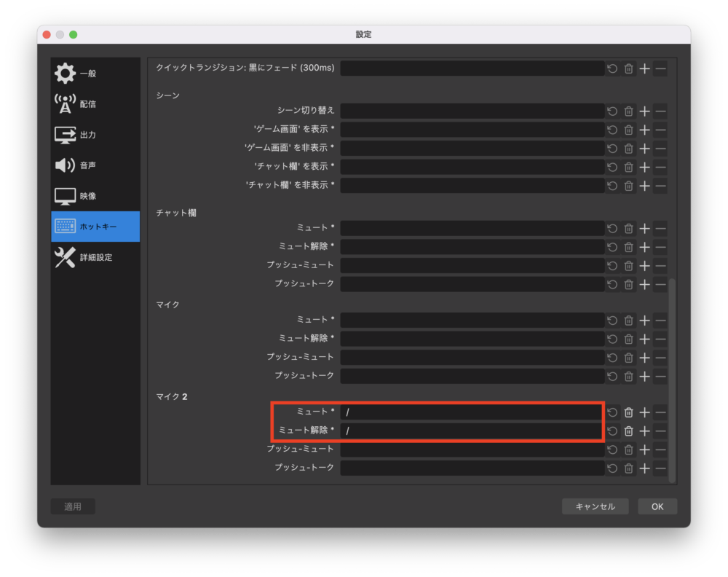This screenshot has height=577, width=728.
Task: Add a hotkey for チャット欄 ミュート
Action: click(x=644, y=228)
